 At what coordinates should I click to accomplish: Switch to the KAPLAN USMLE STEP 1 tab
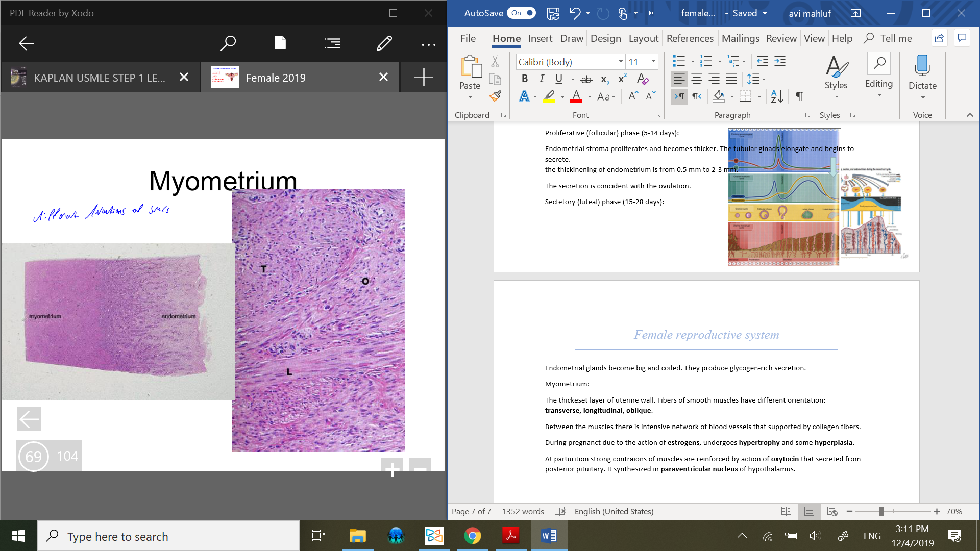point(100,78)
